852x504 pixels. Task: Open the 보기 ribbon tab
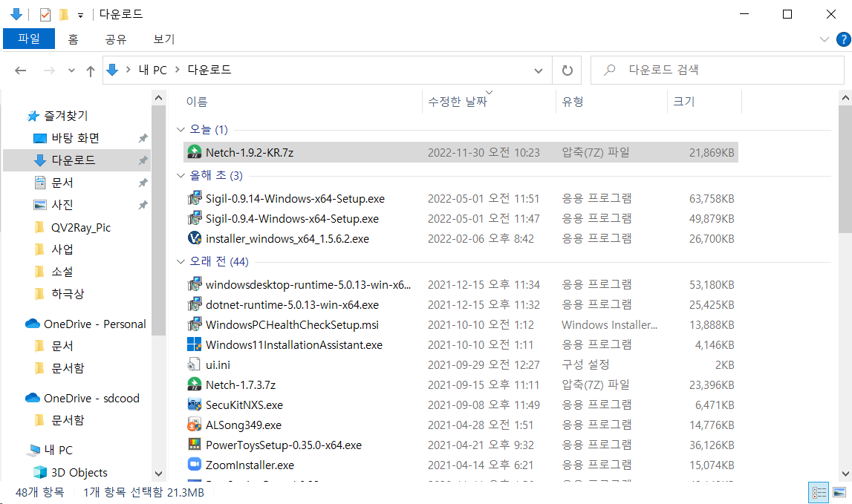163,39
